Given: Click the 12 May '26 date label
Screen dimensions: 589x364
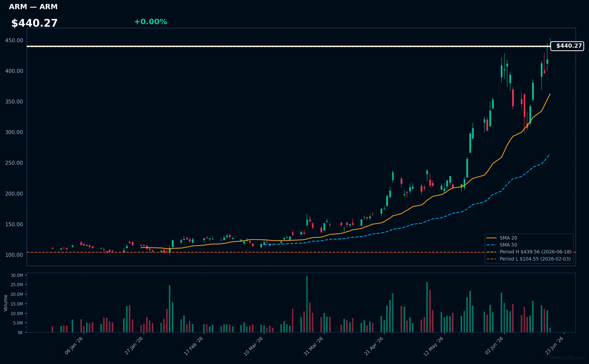Looking at the screenshot, I should click(433, 346).
